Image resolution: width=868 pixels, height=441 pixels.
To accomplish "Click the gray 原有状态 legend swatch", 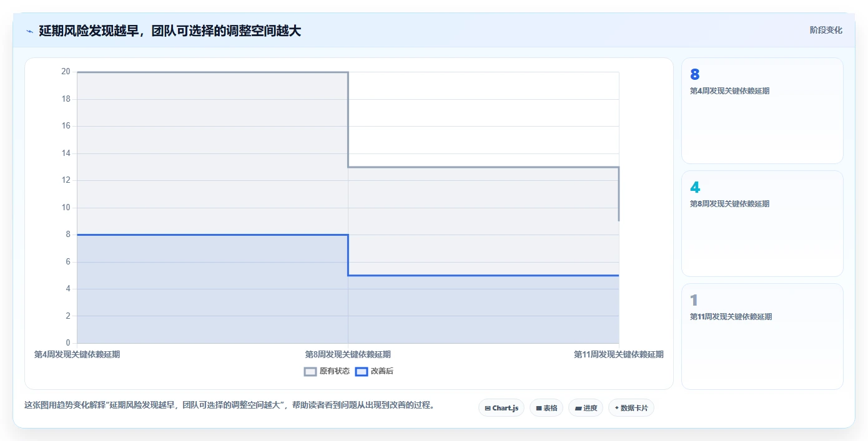I will (x=310, y=371).
